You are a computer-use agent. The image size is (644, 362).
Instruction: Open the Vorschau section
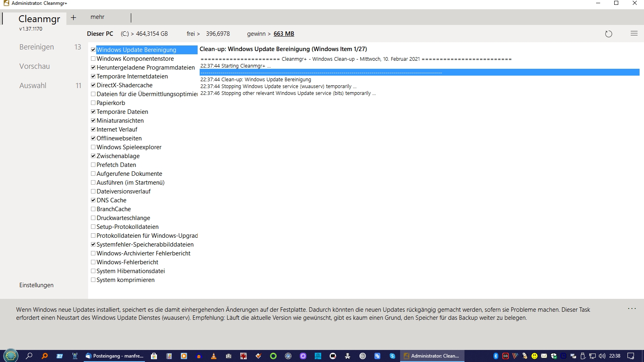[35, 66]
